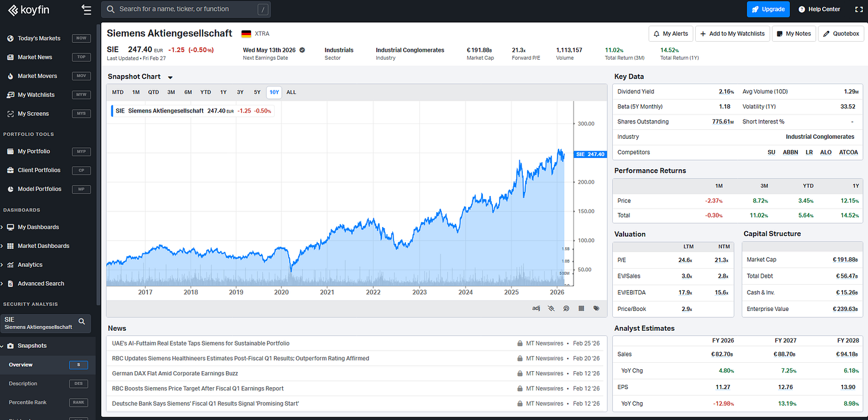Select the 10Y chart range
This screenshot has width=868, height=420.
tap(274, 92)
